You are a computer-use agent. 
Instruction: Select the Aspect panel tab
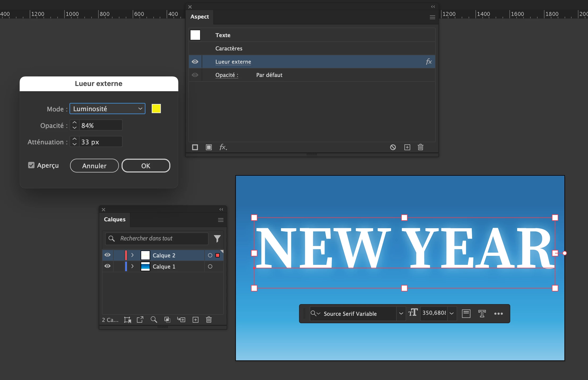200,17
